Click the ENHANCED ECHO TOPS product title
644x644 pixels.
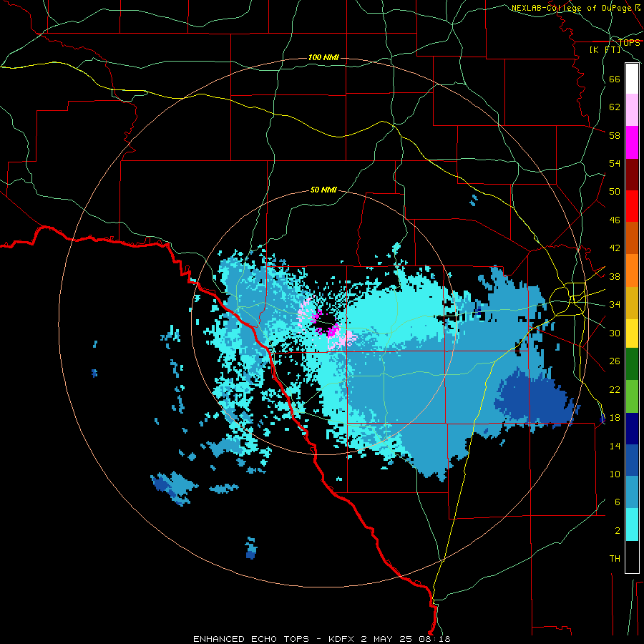[x=251, y=639]
